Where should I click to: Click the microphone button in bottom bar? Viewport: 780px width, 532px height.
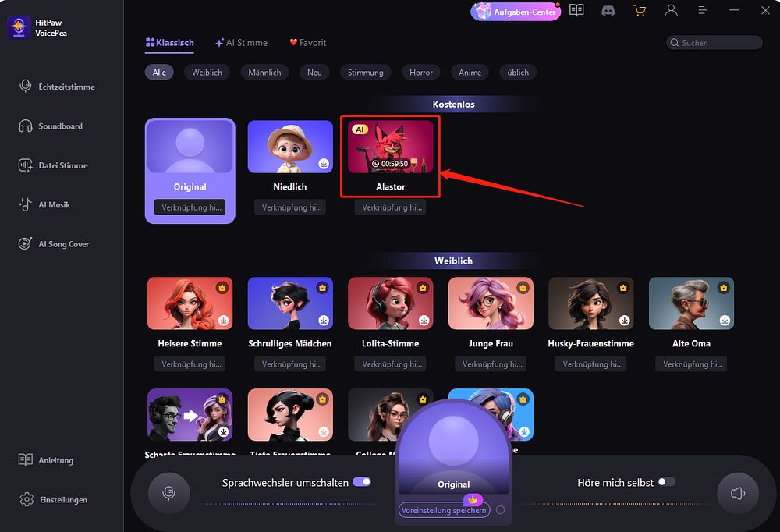tap(169, 493)
